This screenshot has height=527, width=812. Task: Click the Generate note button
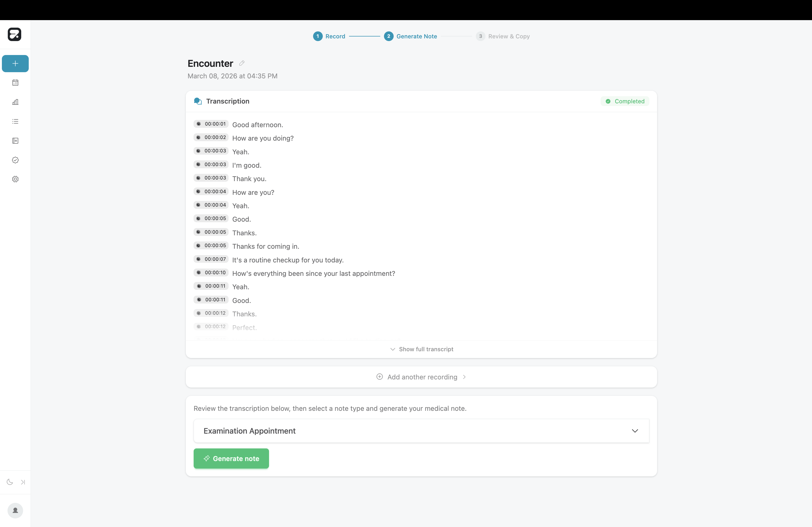pyautogui.click(x=231, y=459)
